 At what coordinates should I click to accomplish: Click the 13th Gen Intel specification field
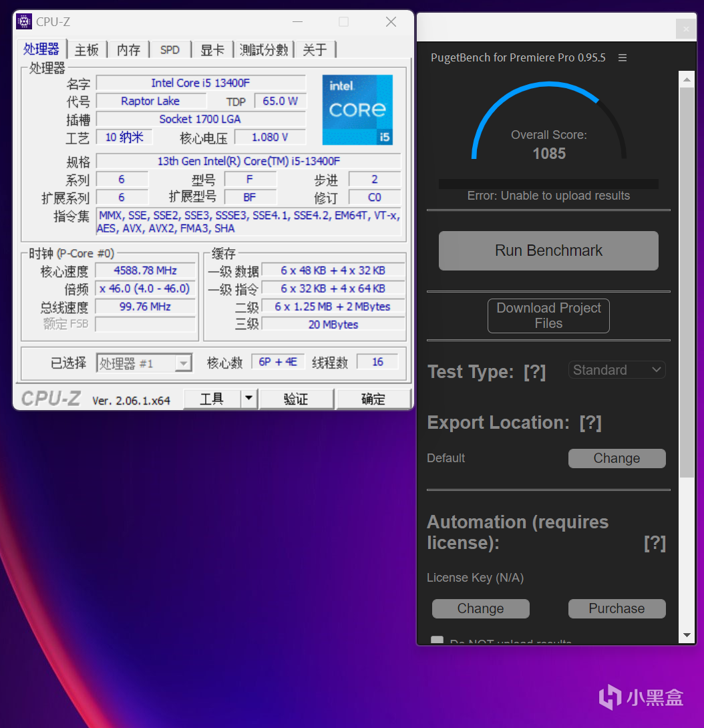click(x=248, y=161)
